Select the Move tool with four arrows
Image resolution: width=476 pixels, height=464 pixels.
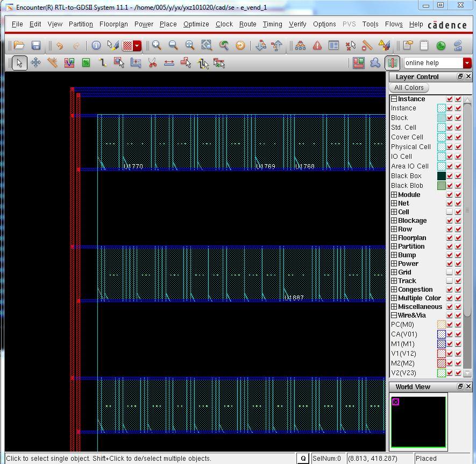[35, 63]
